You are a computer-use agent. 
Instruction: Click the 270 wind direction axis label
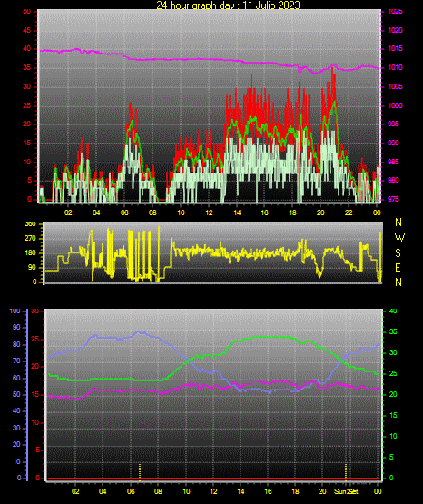(30, 239)
